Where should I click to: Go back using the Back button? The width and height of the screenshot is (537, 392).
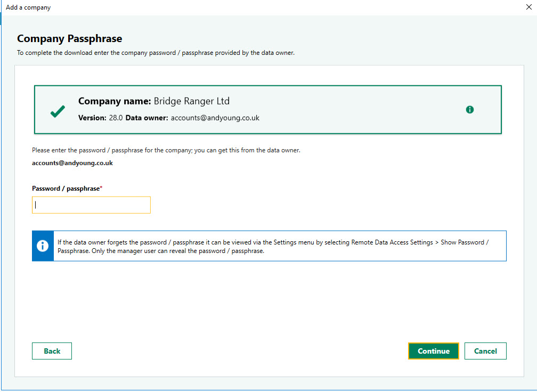coord(52,351)
